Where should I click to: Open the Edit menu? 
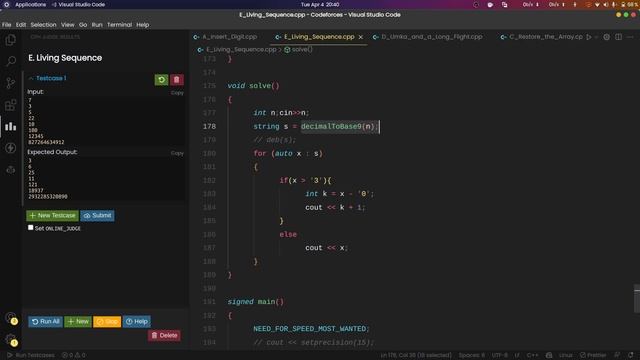coord(21,24)
